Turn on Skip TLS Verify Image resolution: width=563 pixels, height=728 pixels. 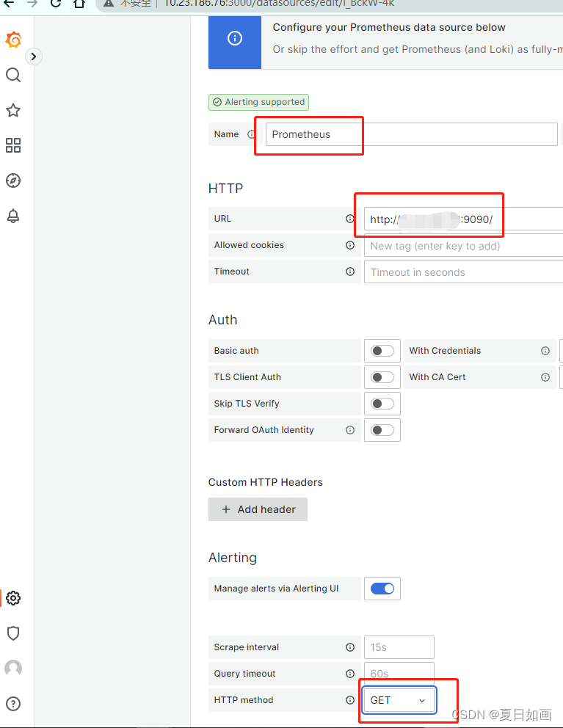pos(382,404)
